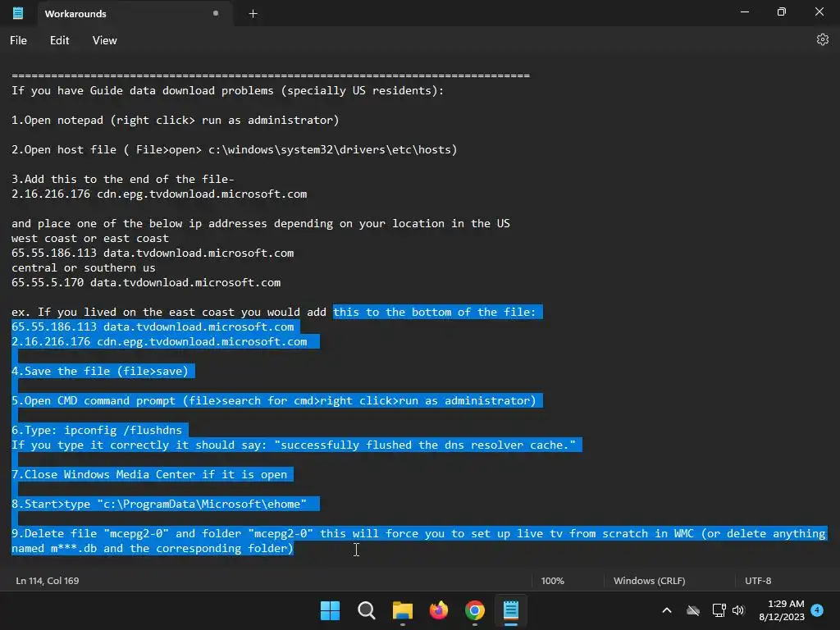Show hidden tray icons chevron
840x630 pixels.
point(667,610)
